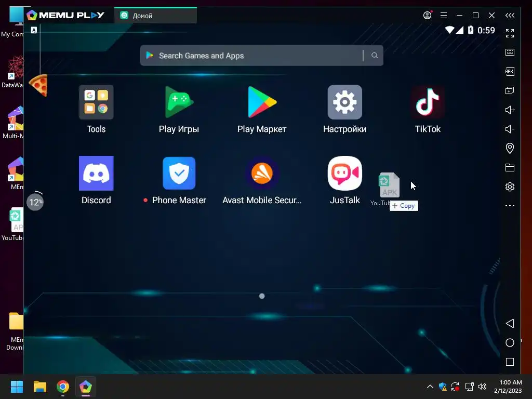This screenshot has width=532, height=399.
Task: Click the 12% floating progress bubble
Action: click(35, 202)
